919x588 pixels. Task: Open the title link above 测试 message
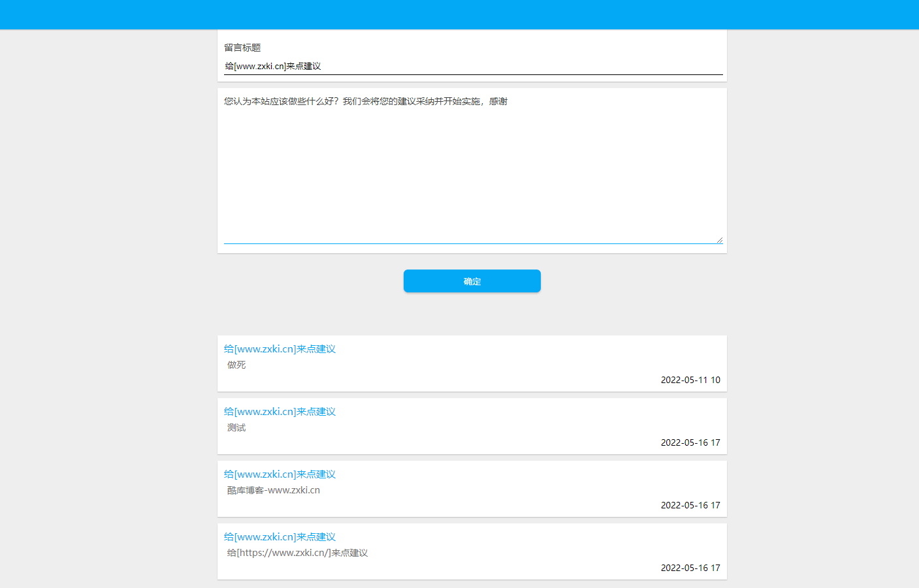point(280,412)
